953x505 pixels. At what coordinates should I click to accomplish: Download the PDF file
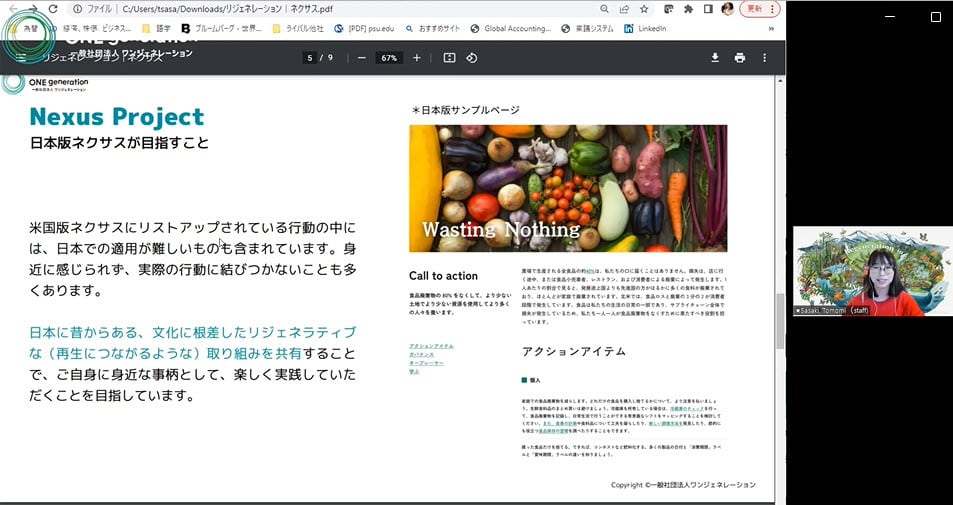click(x=715, y=58)
